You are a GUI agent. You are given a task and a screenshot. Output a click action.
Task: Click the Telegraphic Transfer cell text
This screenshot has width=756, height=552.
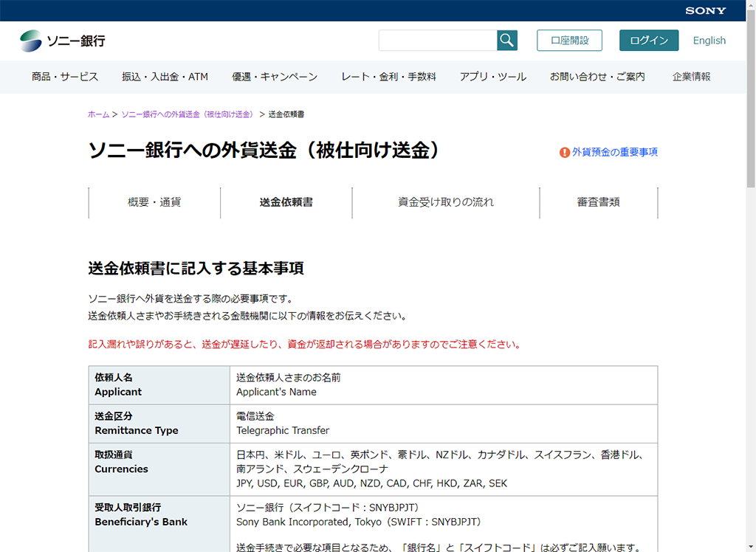tap(283, 430)
